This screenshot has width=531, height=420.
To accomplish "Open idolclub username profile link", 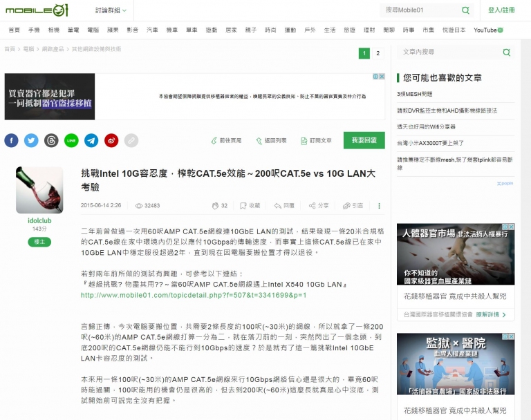I will tap(39, 220).
